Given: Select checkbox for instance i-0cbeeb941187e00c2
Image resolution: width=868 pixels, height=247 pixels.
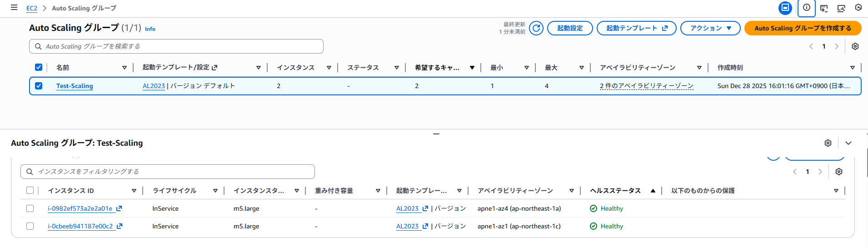Looking at the screenshot, I should [x=30, y=226].
